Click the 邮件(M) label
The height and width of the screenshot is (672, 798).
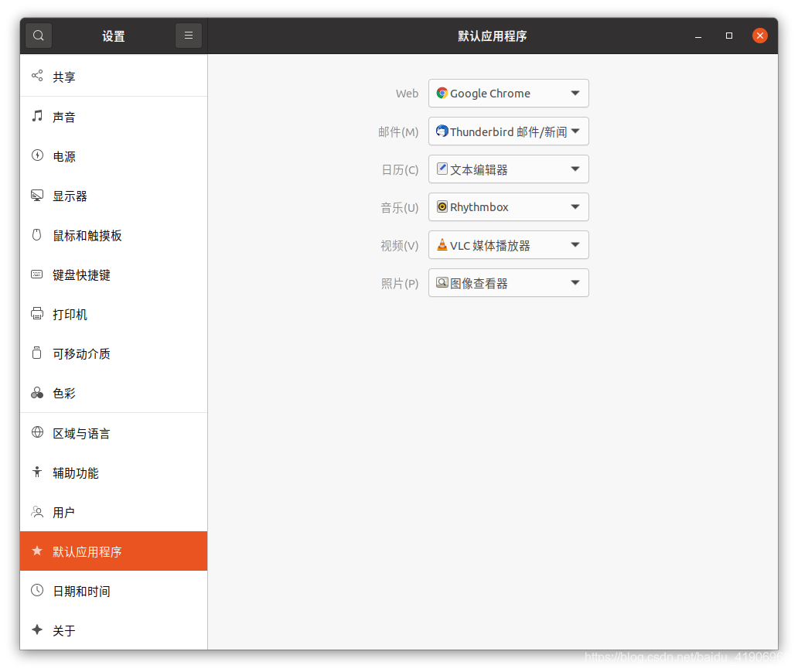[398, 132]
